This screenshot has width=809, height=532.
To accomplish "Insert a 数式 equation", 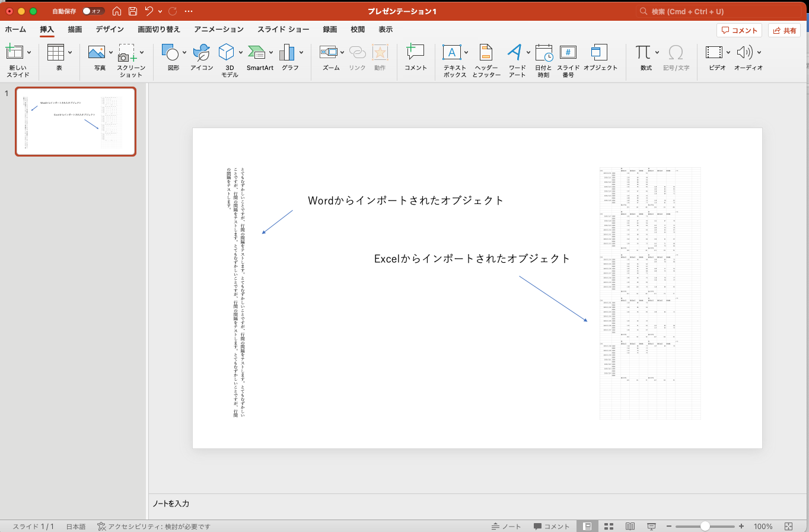I will (x=643, y=53).
